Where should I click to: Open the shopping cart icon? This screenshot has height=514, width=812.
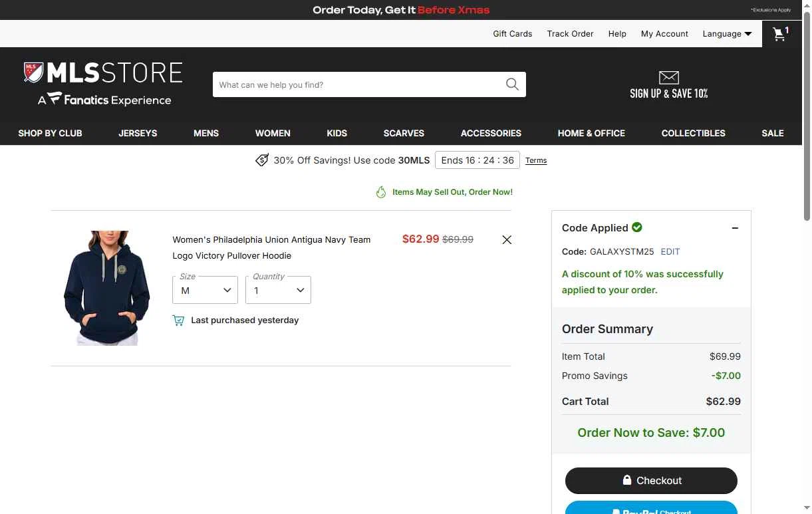click(x=781, y=34)
